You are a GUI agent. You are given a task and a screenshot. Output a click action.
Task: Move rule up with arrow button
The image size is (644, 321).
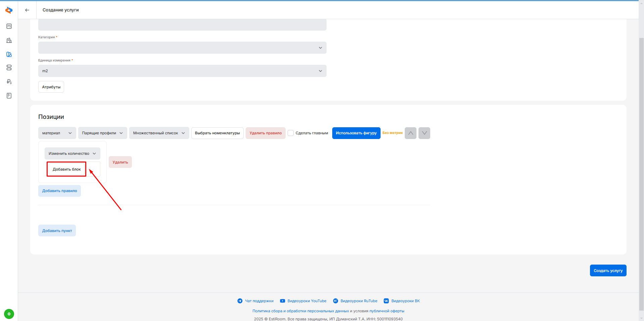point(410,133)
